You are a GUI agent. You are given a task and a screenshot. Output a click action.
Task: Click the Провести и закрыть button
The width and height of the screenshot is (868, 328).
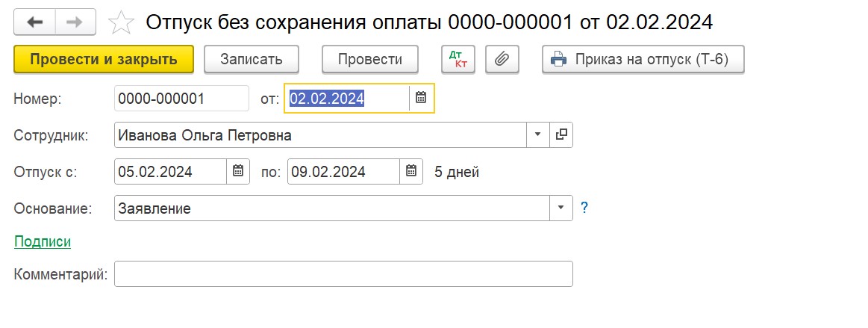(x=104, y=59)
